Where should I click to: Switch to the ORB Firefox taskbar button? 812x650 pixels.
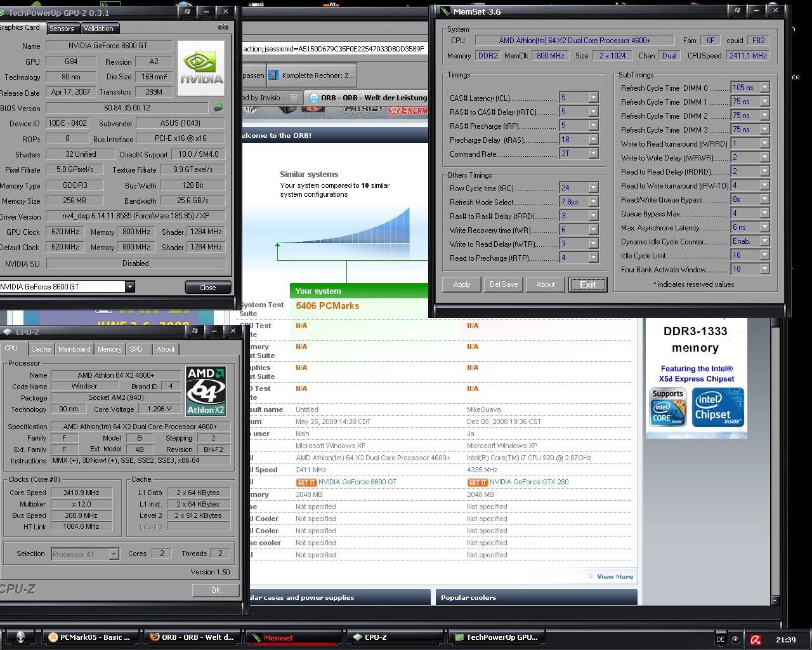(x=192, y=637)
